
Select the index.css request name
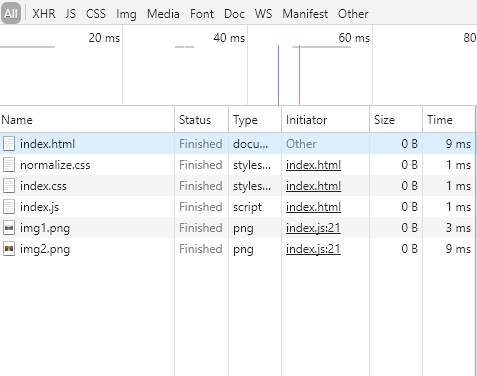[43, 186]
